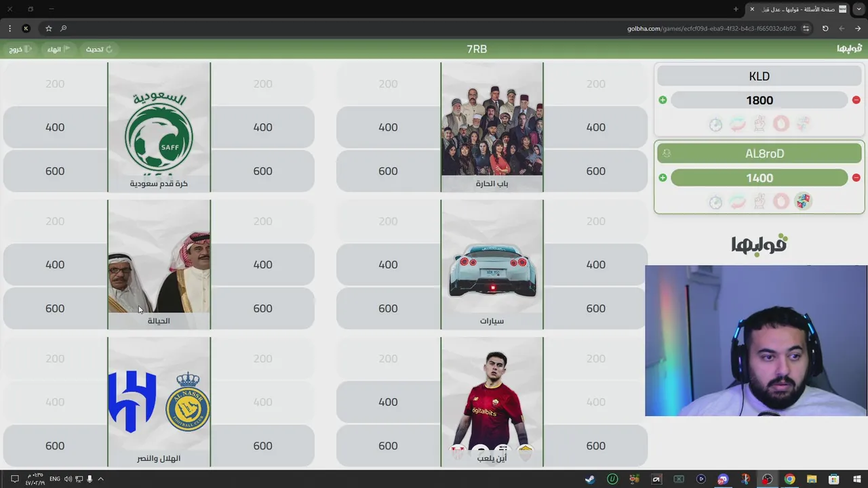Open the Windows Start menu

pos(856,479)
